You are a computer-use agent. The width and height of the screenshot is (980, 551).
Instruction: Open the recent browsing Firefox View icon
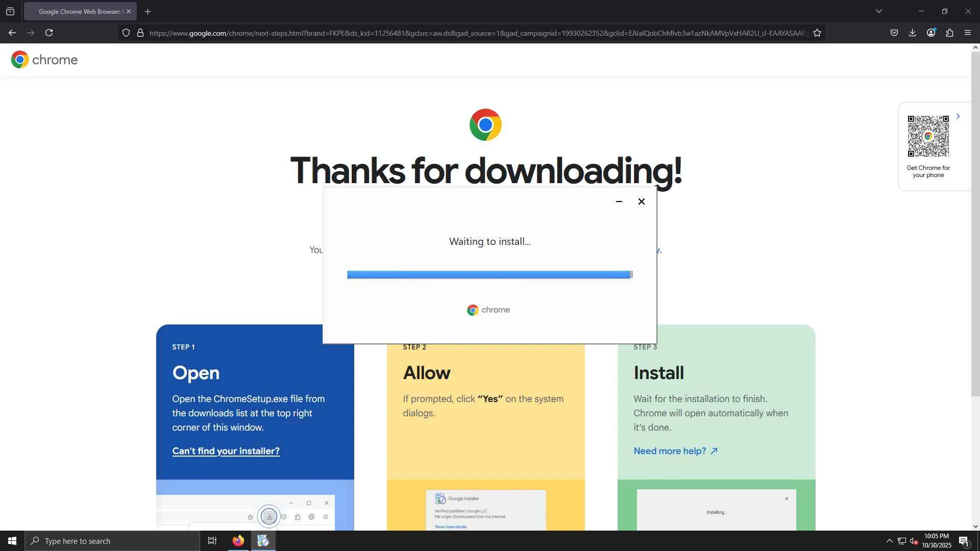[10, 11]
